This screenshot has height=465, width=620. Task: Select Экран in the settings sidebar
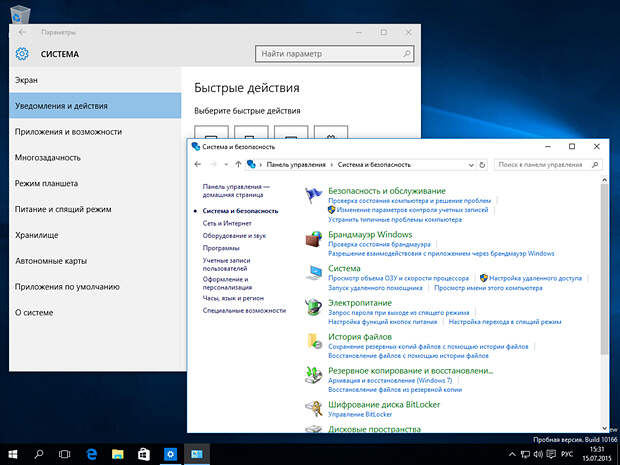[95, 80]
